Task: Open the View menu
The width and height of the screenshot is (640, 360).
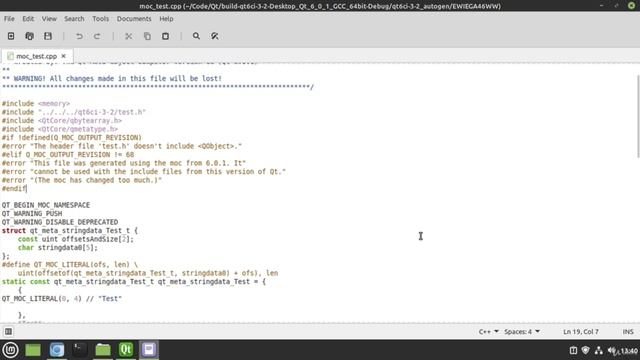Action: pos(49,19)
